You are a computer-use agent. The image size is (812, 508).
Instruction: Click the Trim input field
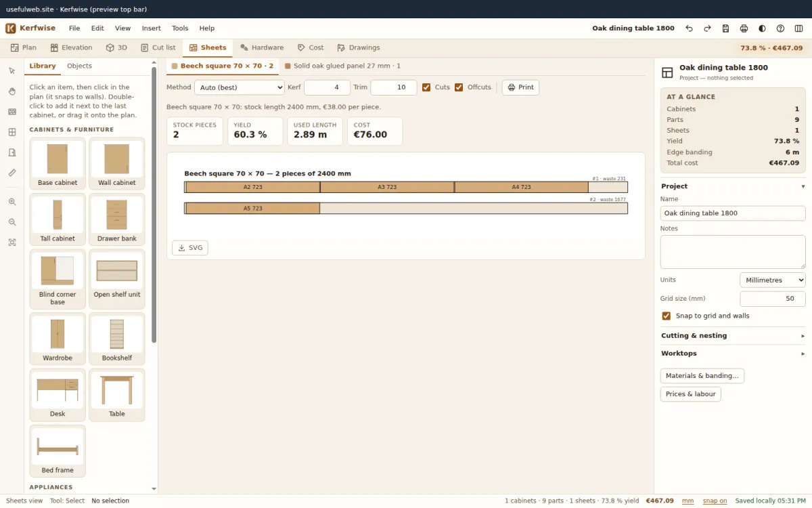click(393, 87)
